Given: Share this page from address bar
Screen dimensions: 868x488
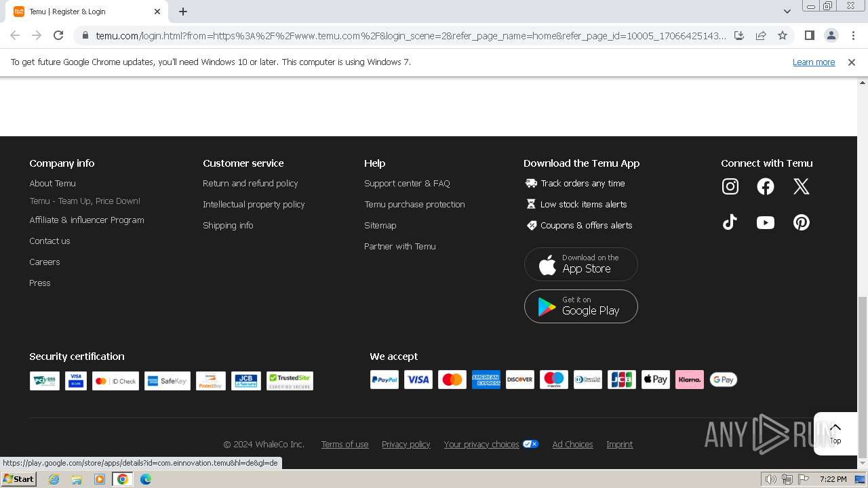Looking at the screenshot, I should pyautogui.click(x=761, y=35).
